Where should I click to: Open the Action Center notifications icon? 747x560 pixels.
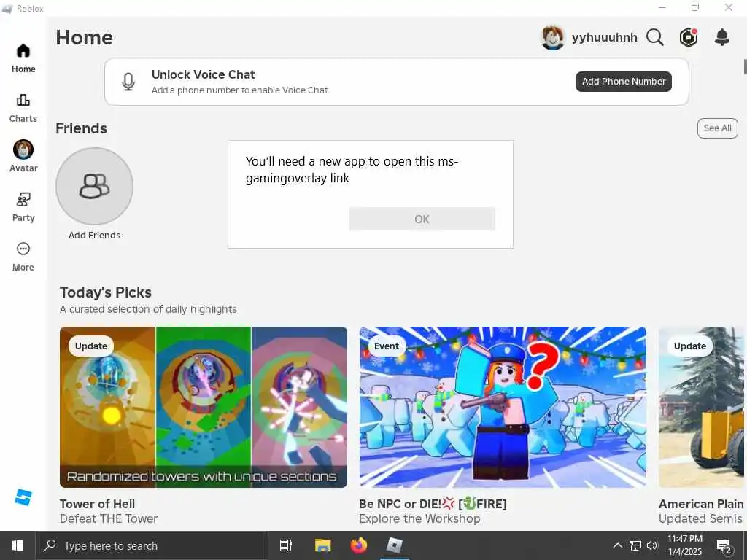coord(724,545)
